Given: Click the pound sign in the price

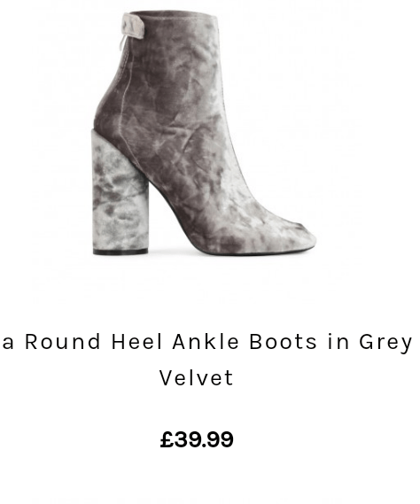Looking at the screenshot, I should point(167,439).
